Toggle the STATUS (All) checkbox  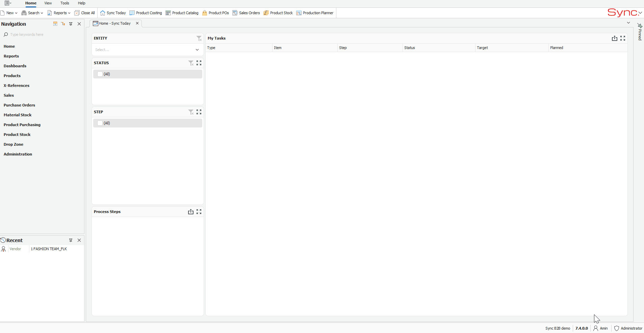pos(100,74)
